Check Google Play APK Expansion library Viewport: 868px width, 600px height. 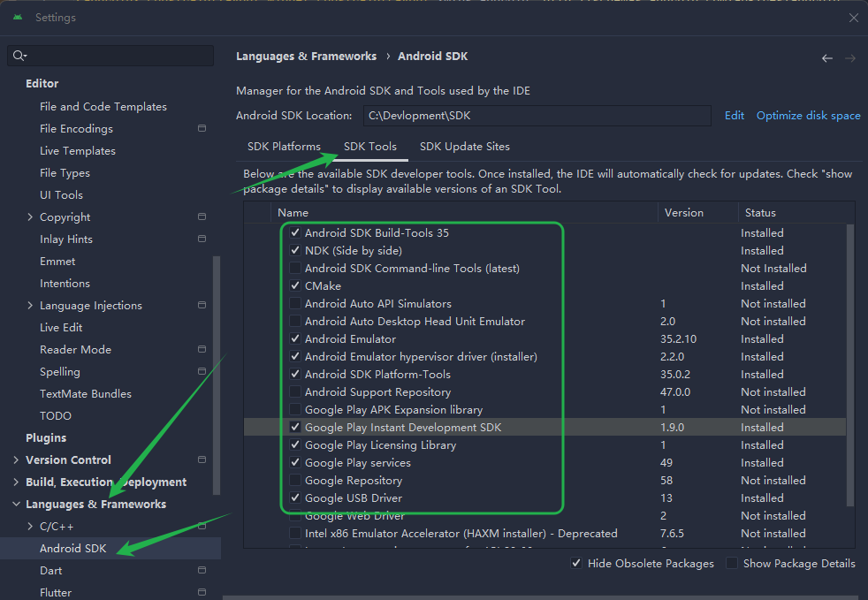[295, 410]
